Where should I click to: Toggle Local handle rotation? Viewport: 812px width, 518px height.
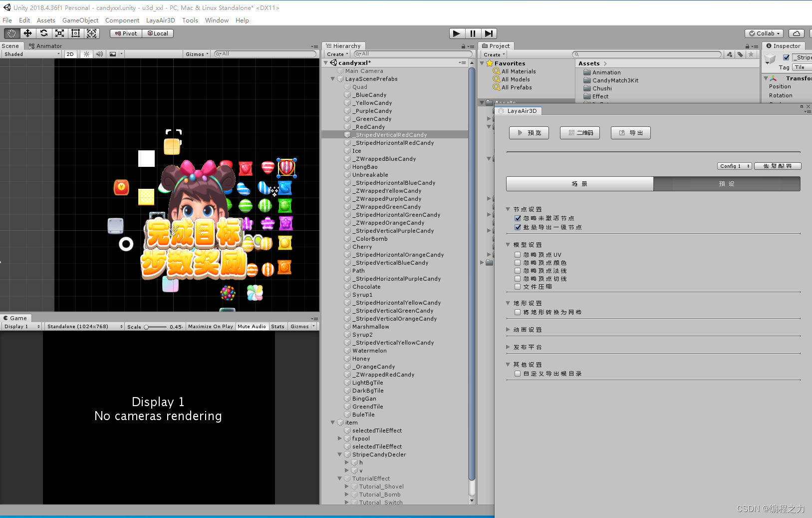[x=158, y=33]
